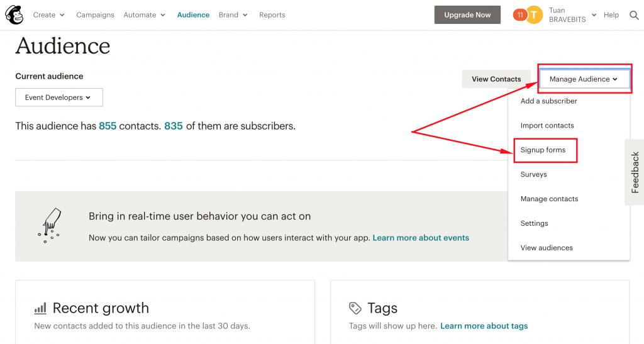Click the 855 contacts count link
The height and width of the screenshot is (344, 644).
click(x=108, y=126)
